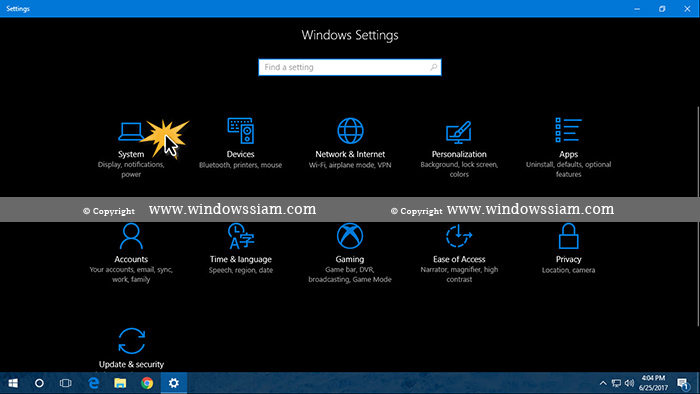This screenshot has width=700, height=394.
Task: Open the Accounts person icon
Action: [131, 236]
